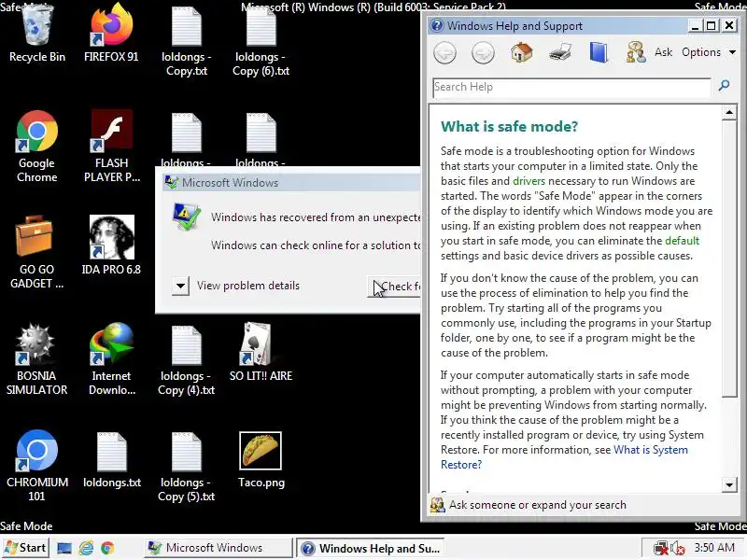Screen dimensions: 747x560
Task: Open the Internet Download shortcut icon
Action: [x=111, y=359]
